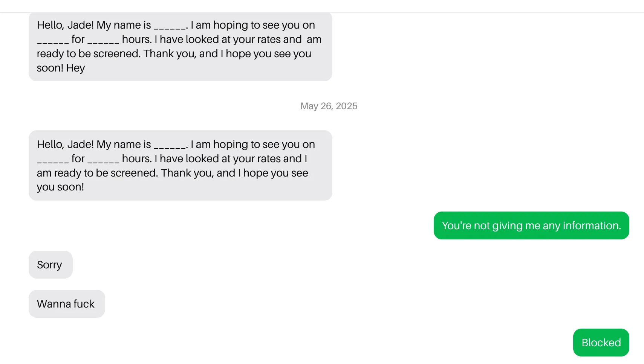Image resolution: width=644 pixels, height=364 pixels.
Task: Select the "Sorry" message bubble
Action: coord(50,265)
